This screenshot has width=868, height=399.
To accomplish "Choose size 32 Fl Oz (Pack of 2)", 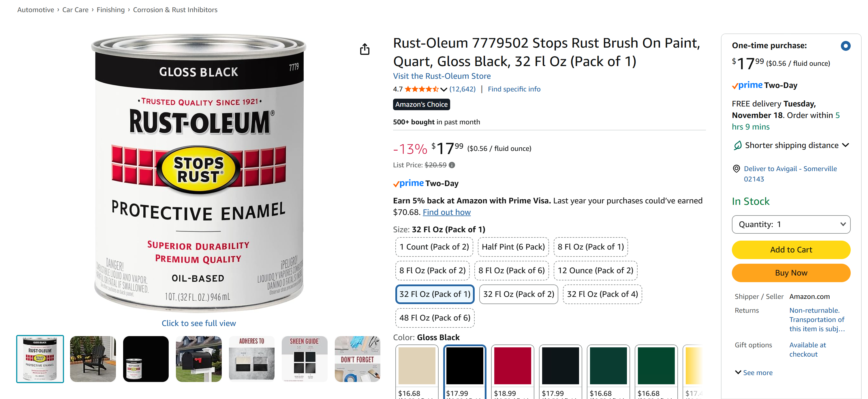I will [518, 294].
